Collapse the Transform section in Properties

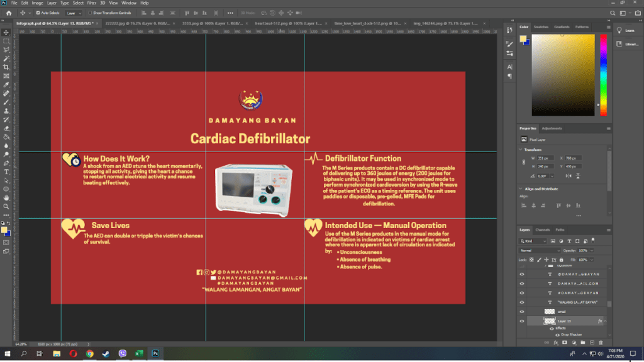(521, 150)
